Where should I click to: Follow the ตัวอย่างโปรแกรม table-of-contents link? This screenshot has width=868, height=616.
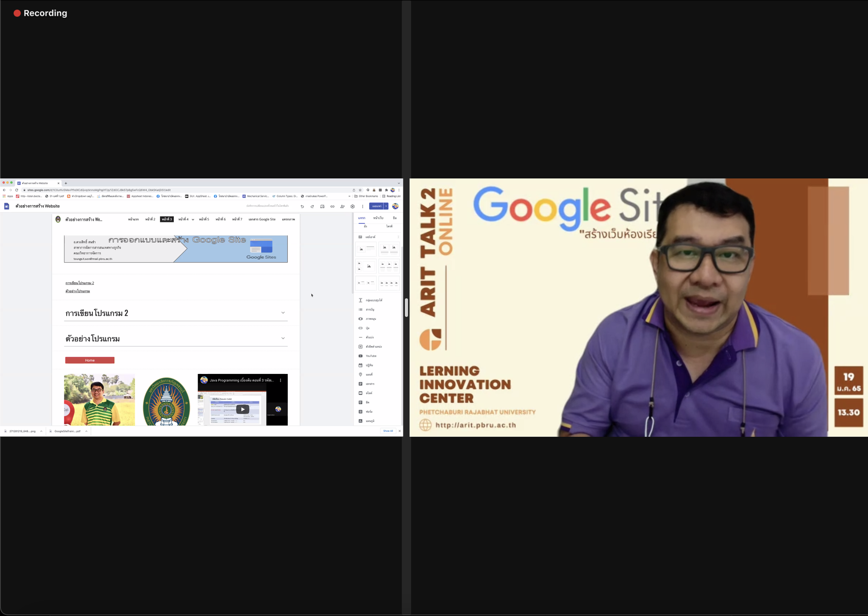(78, 291)
